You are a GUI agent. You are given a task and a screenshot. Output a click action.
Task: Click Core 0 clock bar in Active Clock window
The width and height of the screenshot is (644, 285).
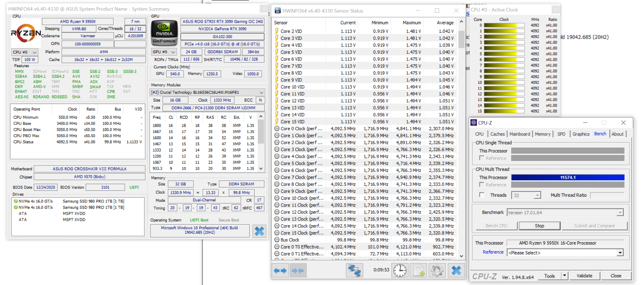click(504, 25)
